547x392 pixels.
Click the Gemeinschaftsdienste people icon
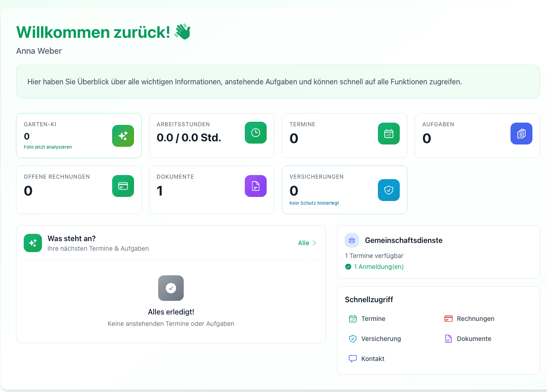coord(352,240)
